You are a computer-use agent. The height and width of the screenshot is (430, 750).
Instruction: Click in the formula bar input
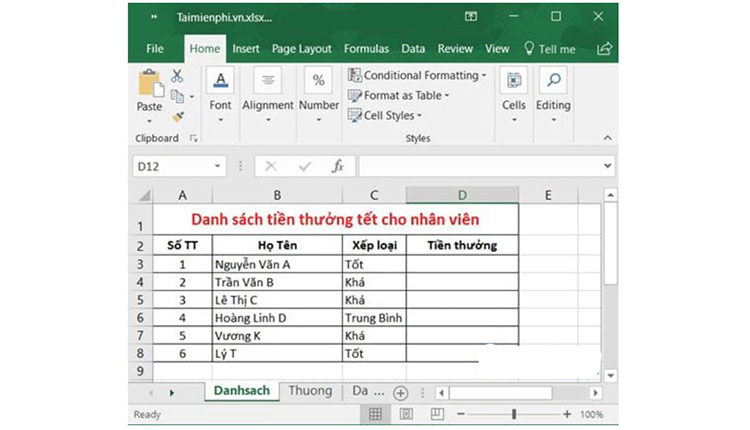point(481,166)
